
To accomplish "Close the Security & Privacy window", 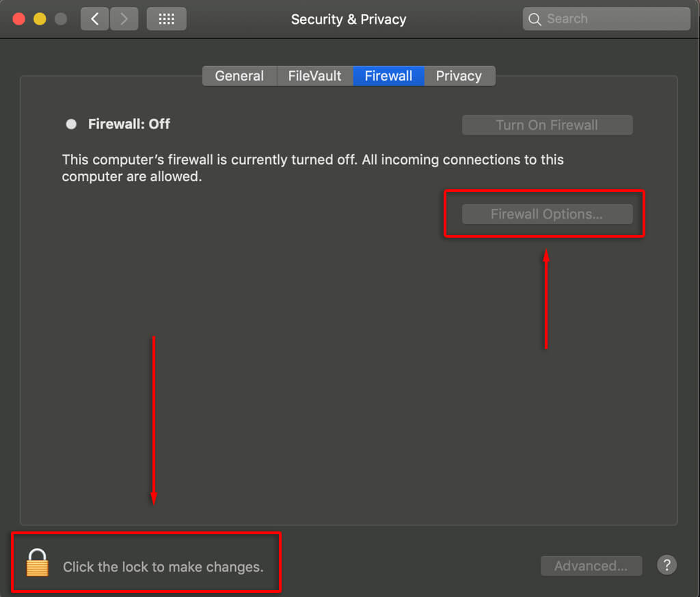I will click(18, 19).
